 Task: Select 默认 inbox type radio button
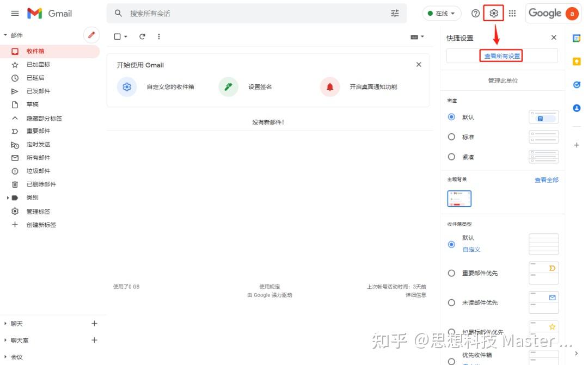click(451, 244)
